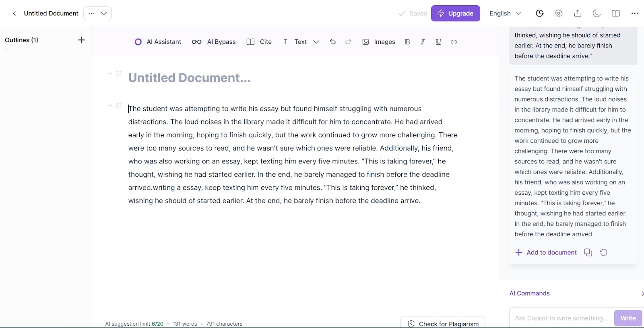Viewport: 644px width, 328px height.
Task: Click the Cite toolbar item
Action: pos(259,42)
